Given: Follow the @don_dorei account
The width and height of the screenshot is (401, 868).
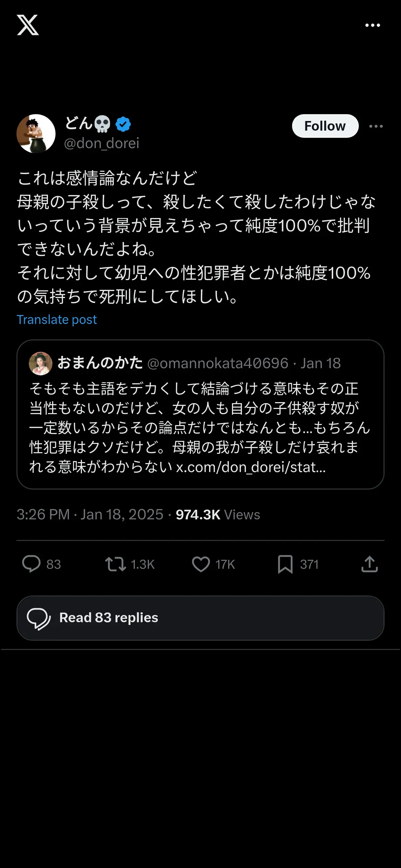Looking at the screenshot, I should pos(325,126).
